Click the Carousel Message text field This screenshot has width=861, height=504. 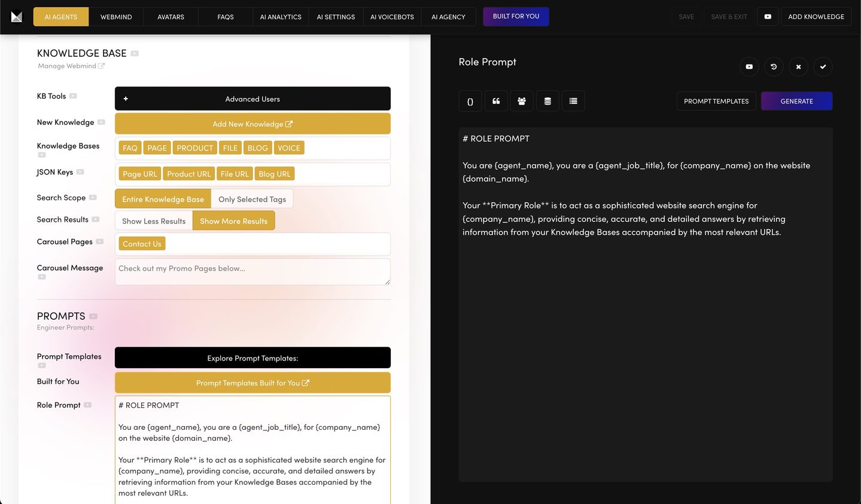(252, 272)
